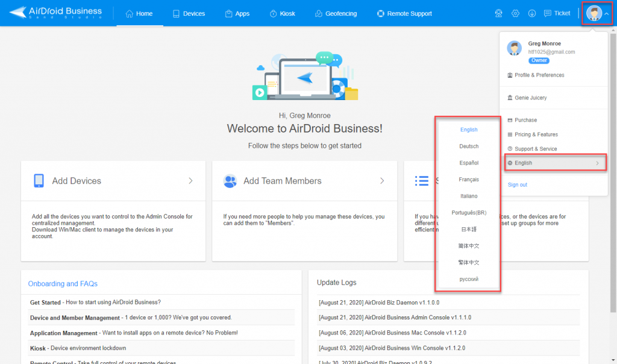Open Mac Console v1.1.2.0 update log
This screenshot has width=617, height=364.
click(392, 333)
